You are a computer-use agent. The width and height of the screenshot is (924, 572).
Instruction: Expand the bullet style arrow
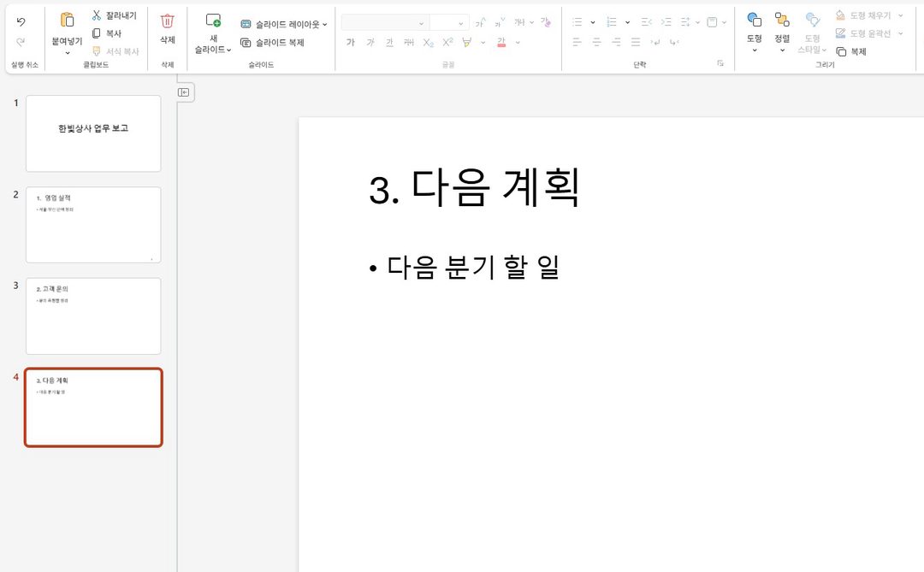pyautogui.click(x=593, y=22)
